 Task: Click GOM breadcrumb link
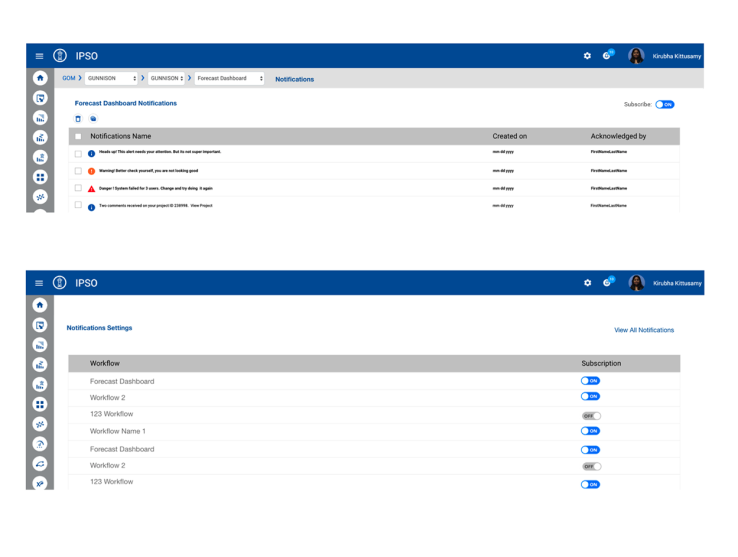tap(69, 78)
